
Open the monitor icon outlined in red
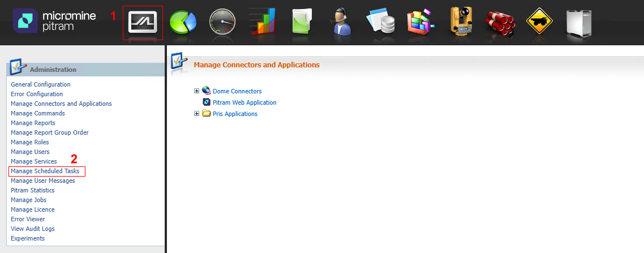(143, 23)
